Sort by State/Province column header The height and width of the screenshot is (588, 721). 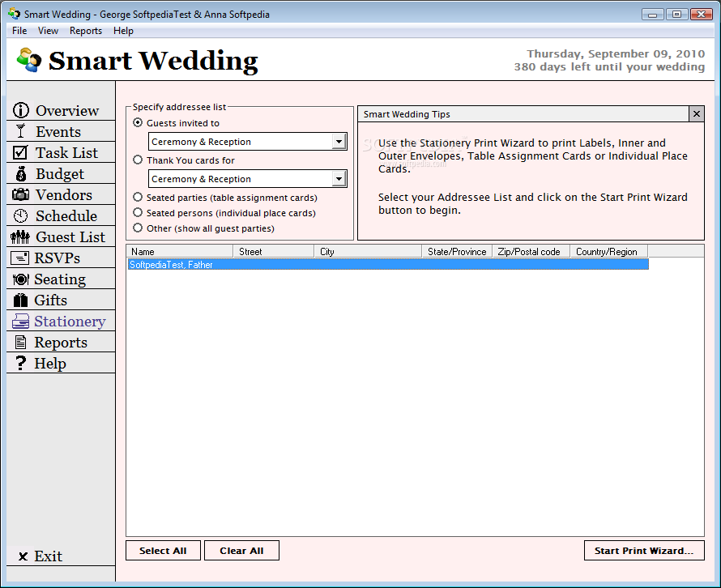[457, 251]
